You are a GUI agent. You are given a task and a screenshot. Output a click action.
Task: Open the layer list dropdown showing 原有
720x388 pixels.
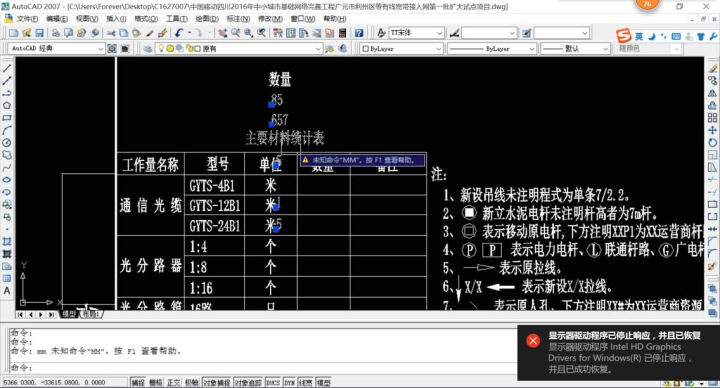[x=238, y=48]
